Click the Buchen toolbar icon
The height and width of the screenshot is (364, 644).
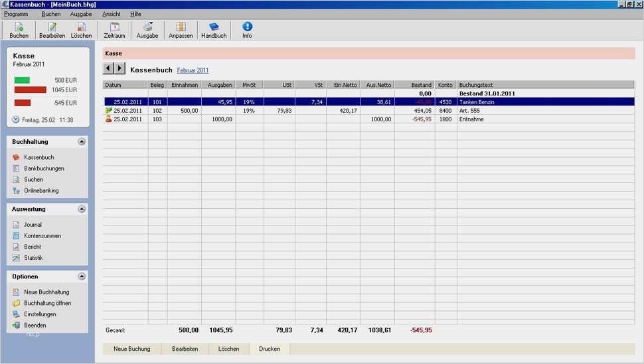pyautogui.click(x=19, y=27)
